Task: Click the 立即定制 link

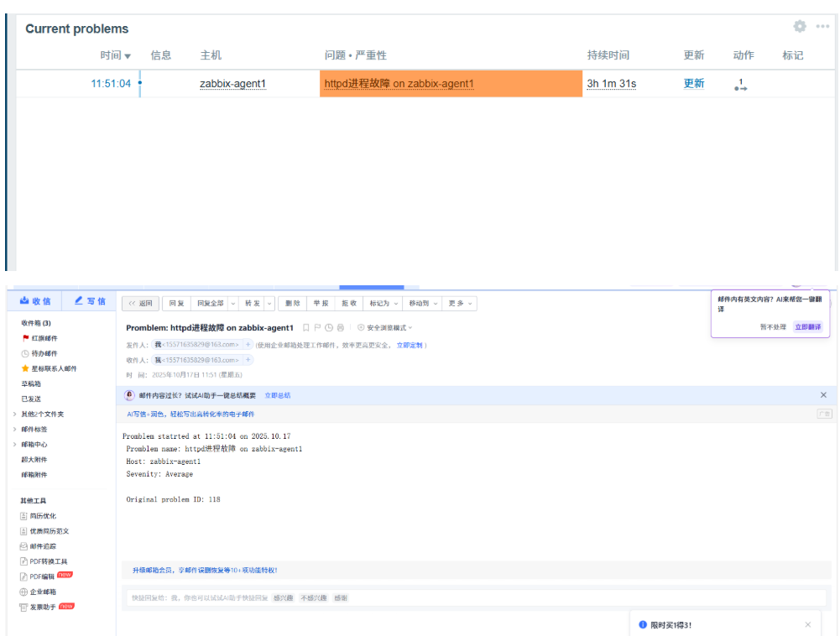Action: (x=410, y=345)
